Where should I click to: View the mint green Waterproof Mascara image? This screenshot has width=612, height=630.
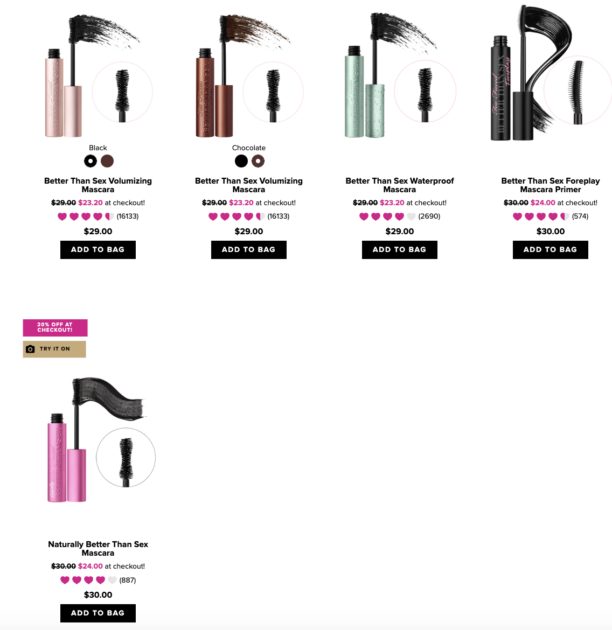click(x=400, y=74)
